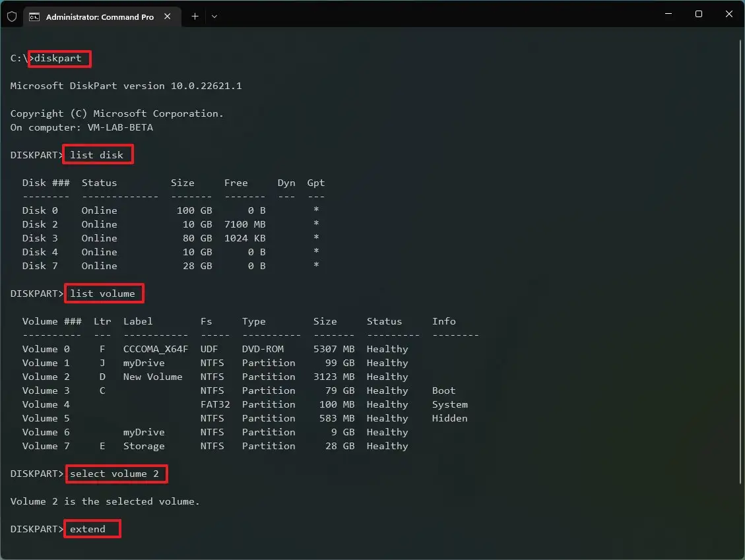Click the 'Disk 2' row in disk list
Viewport: 745px width, 560px height.
tap(40, 224)
